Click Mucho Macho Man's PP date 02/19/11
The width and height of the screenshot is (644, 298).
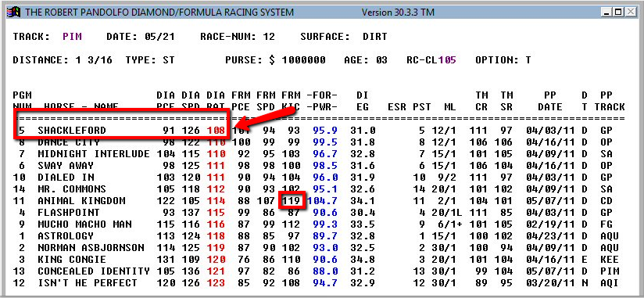550,224
